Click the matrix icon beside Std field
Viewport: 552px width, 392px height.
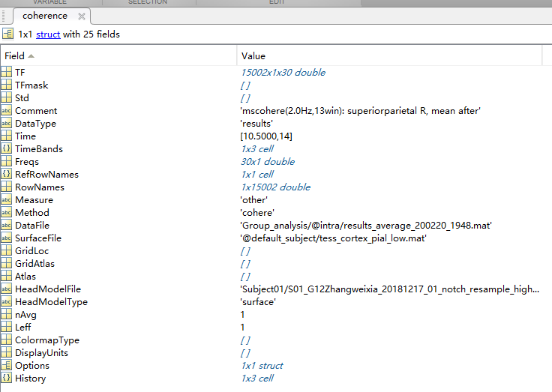click(x=6, y=97)
